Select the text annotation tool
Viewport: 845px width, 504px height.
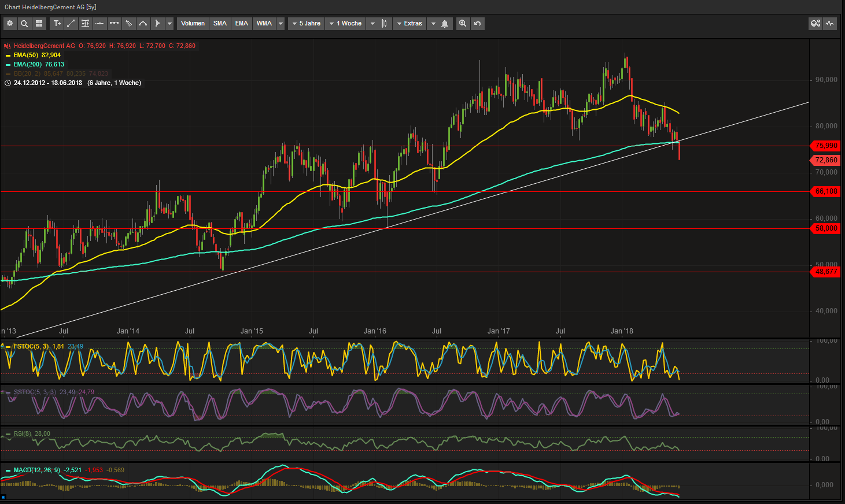point(57,24)
